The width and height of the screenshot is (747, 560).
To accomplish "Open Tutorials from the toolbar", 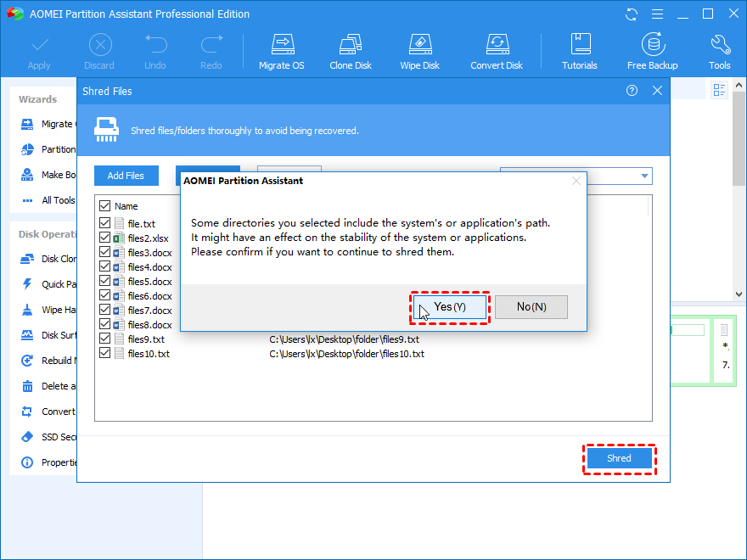I will coord(580,52).
